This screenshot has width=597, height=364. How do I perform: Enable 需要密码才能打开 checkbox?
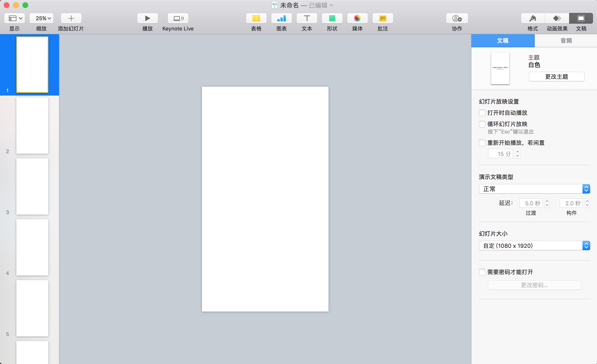tap(482, 272)
